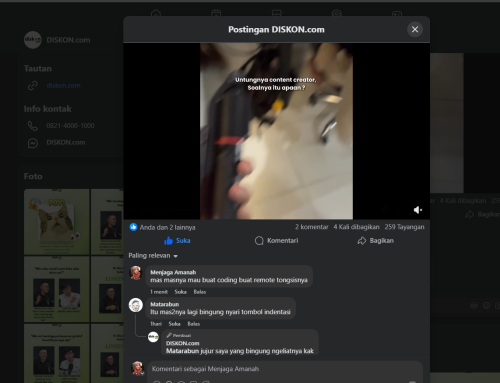Image resolution: width=500 pixels, height=383 pixels.
Task: View '2 komentar' count
Action: [x=311, y=227]
